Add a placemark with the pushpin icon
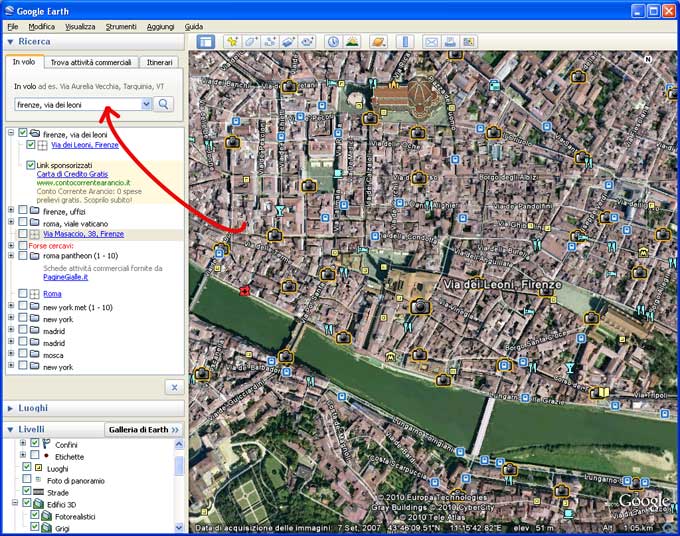The image size is (680, 536). tap(232, 42)
